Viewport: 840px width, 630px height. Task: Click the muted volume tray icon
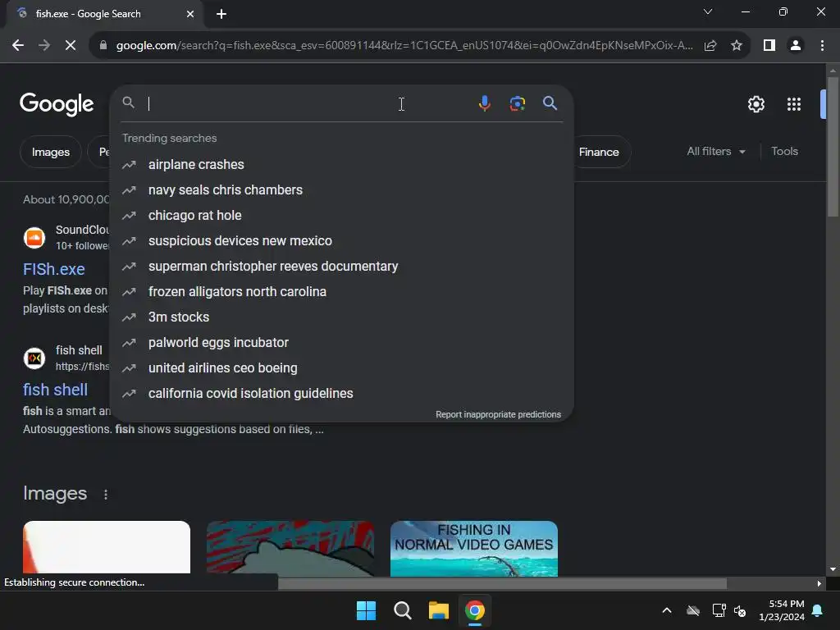[x=741, y=610]
